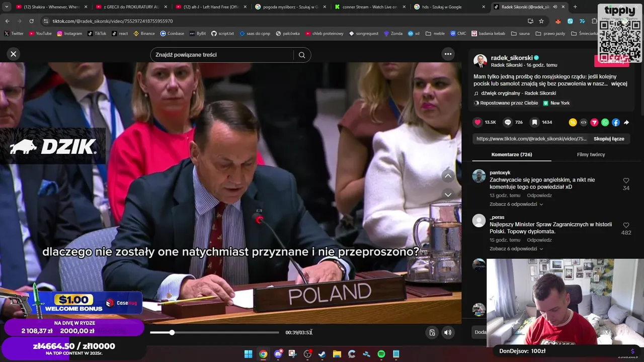Open script.txt GitHub bookmark
This screenshot has width=644, height=362.
point(222,34)
